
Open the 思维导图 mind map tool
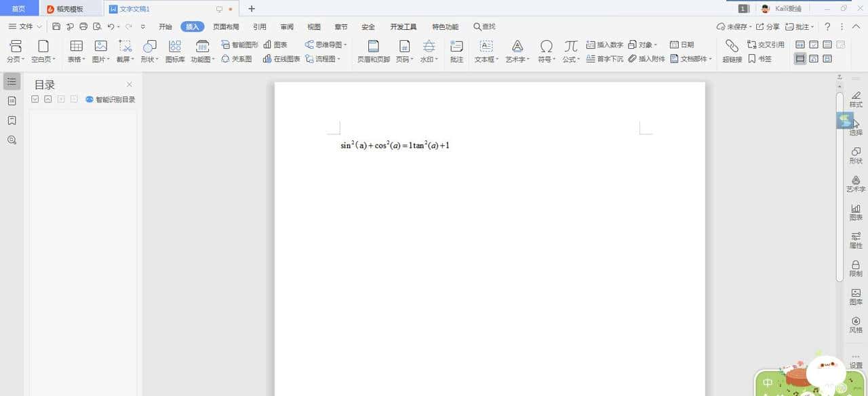pos(323,44)
